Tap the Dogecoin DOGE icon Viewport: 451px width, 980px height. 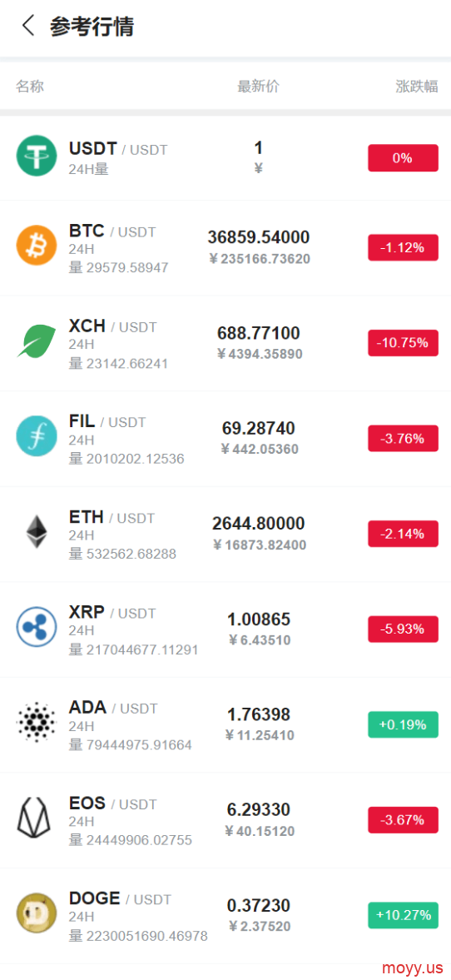click(x=37, y=913)
